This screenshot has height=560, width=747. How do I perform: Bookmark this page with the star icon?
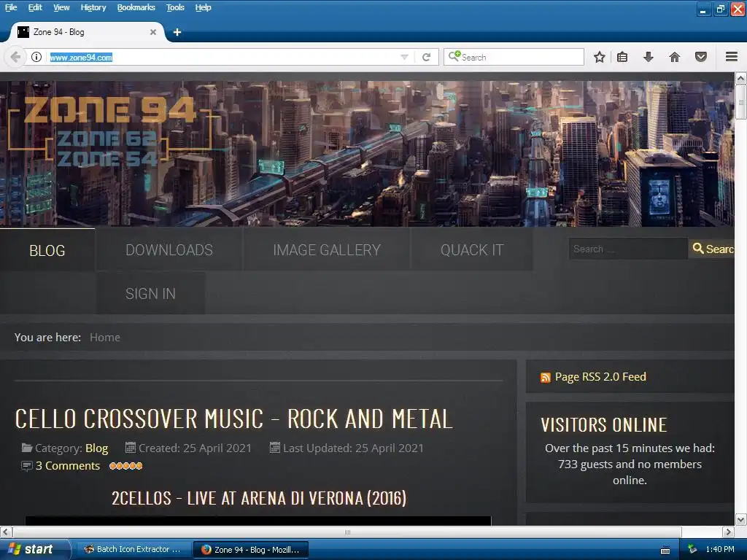600,57
